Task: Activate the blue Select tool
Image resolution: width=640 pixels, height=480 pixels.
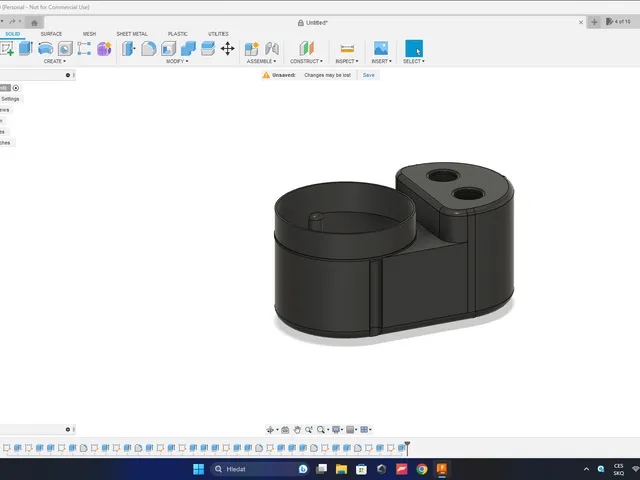Action: pyautogui.click(x=414, y=48)
